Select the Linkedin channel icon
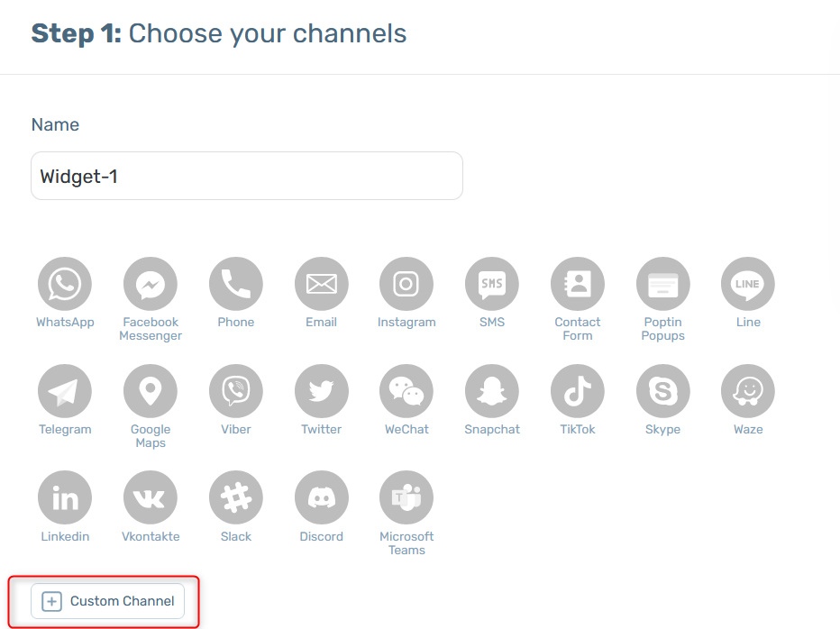Viewport: 840px width, 629px height. [65, 497]
